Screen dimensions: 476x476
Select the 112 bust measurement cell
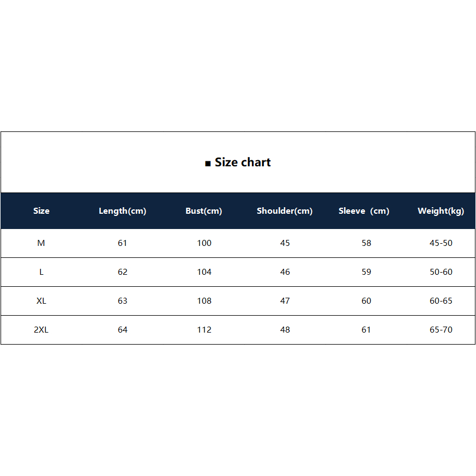pyautogui.click(x=204, y=330)
